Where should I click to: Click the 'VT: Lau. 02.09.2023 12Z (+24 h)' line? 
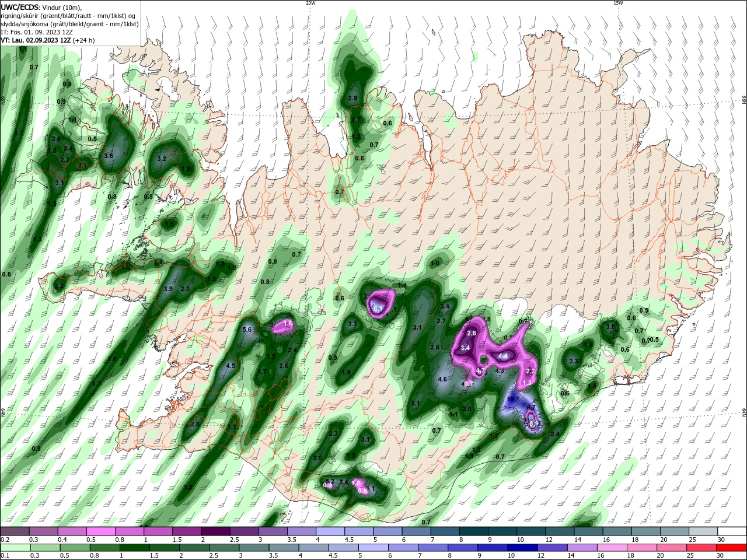(48, 40)
